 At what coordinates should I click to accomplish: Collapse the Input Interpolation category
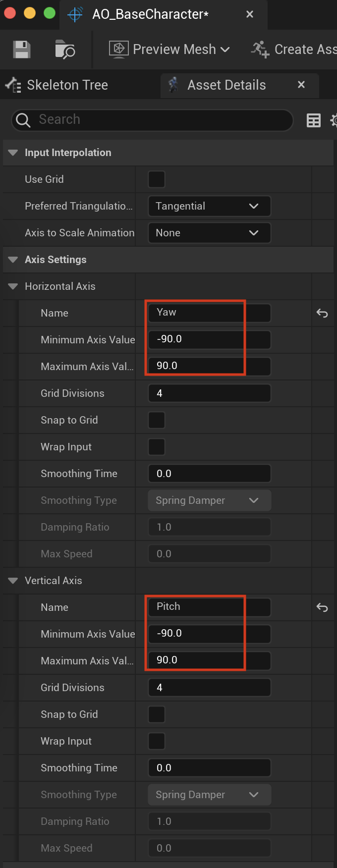pyautogui.click(x=13, y=153)
